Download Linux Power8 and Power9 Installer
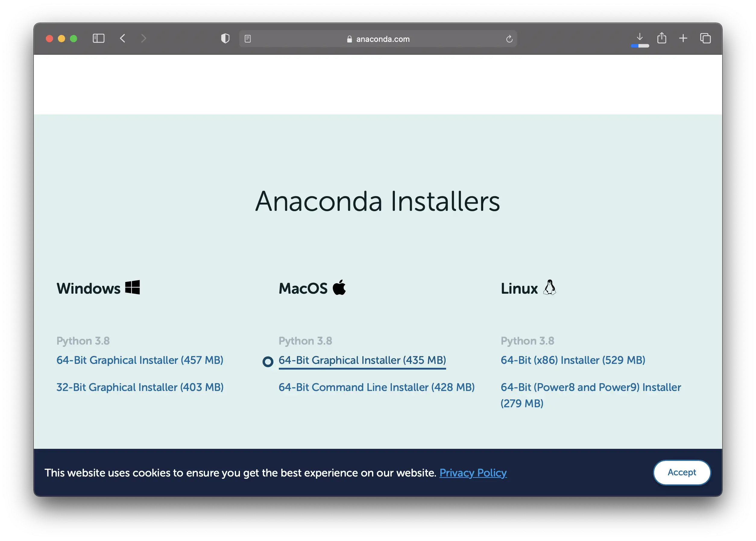This screenshot has width=756, height=541. click(x=590, y=387)
